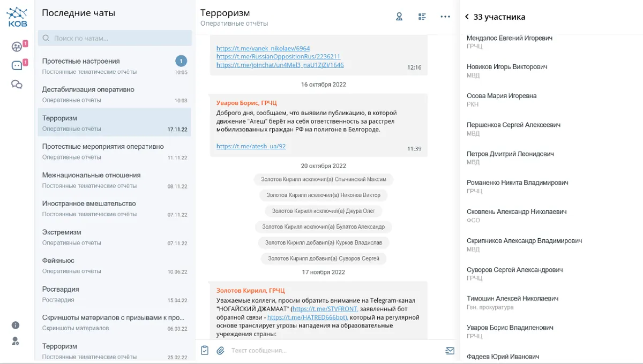Viewport: 643px width, 364px height.
Task: Click the clipboard task icon near input
Action: pyautogui.click(x=204, y=351)
